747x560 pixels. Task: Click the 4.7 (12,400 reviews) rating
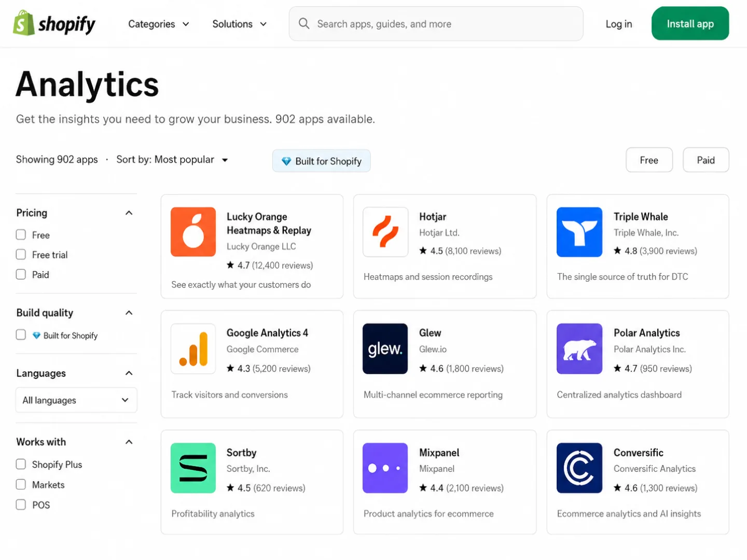click(x=270, y=265)
